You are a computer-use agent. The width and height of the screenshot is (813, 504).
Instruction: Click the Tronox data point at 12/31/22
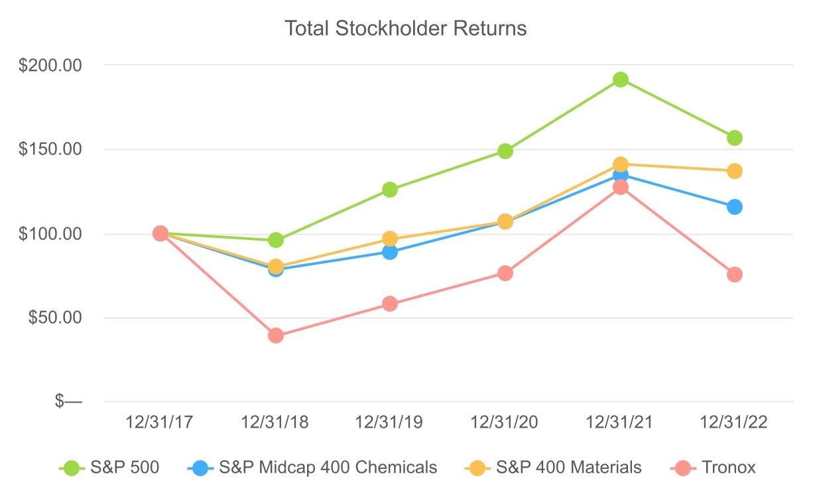734,275
